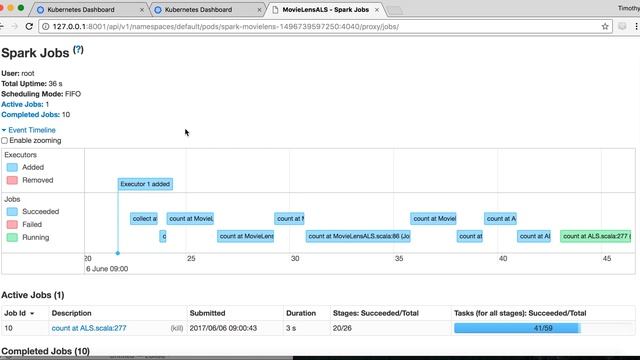The width and height of the screenshot is (640, 360).
Task: Close the first Kubernetes Dashboard tab
Action: [142, 10]
